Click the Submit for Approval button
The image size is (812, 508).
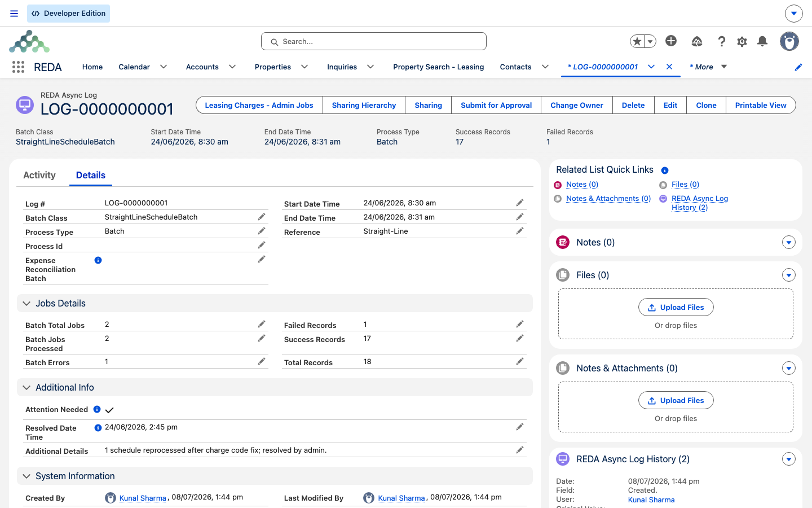pyautogui.click(x=496, y=105)
